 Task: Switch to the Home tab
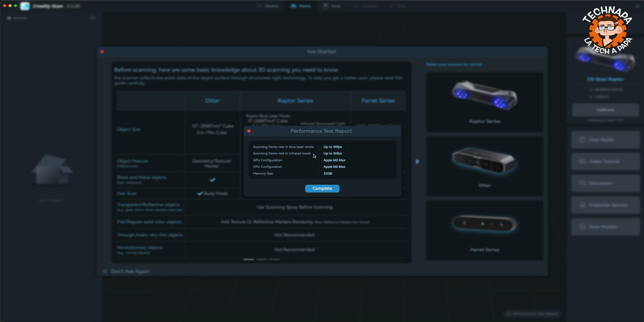(x=301, y=6)
